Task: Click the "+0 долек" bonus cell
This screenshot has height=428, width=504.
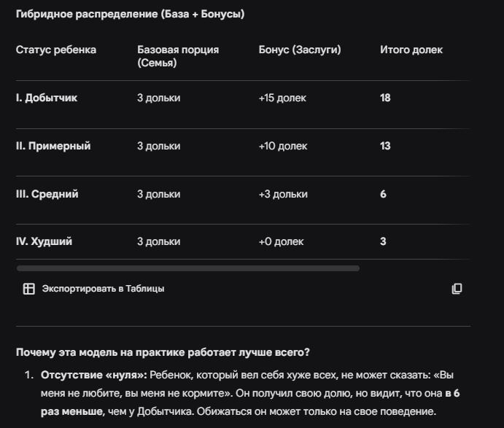Action: [x=281, y=241]
